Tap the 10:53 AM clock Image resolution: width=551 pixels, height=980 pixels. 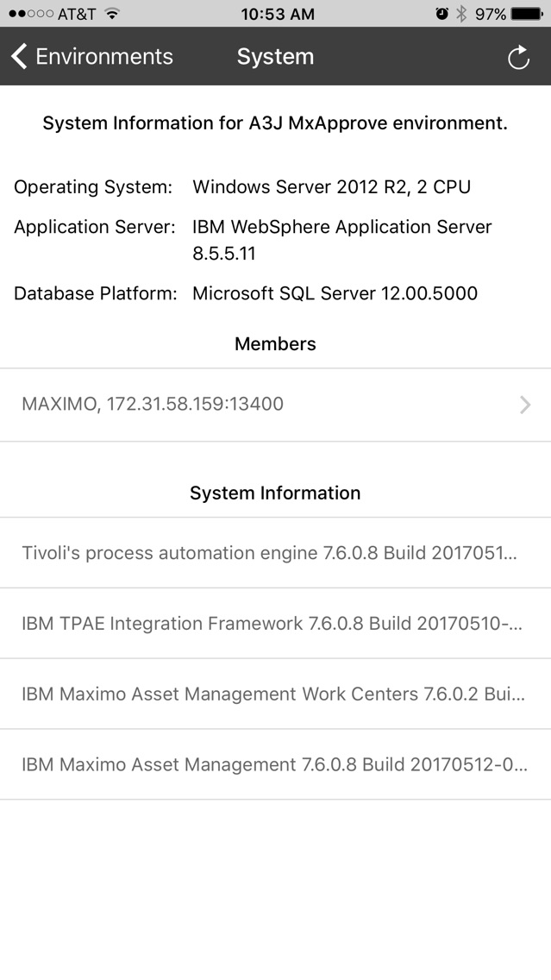[278, 14]
